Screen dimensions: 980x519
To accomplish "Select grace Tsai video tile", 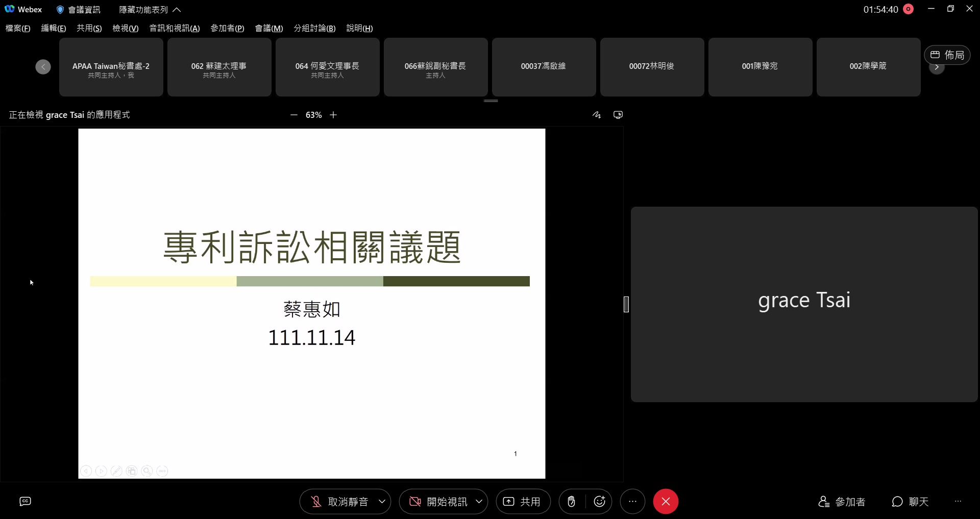I will 804,304.
